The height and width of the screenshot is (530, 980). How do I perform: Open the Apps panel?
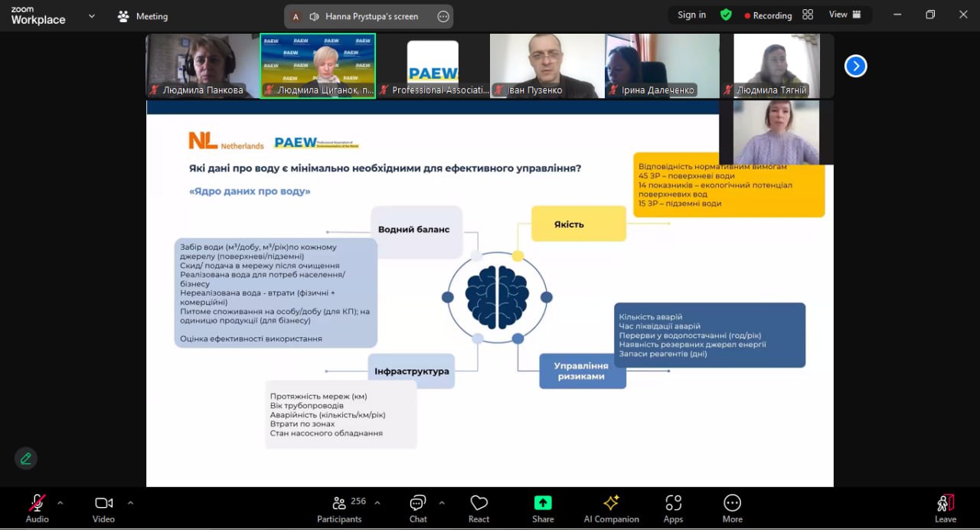coord(673,509)
